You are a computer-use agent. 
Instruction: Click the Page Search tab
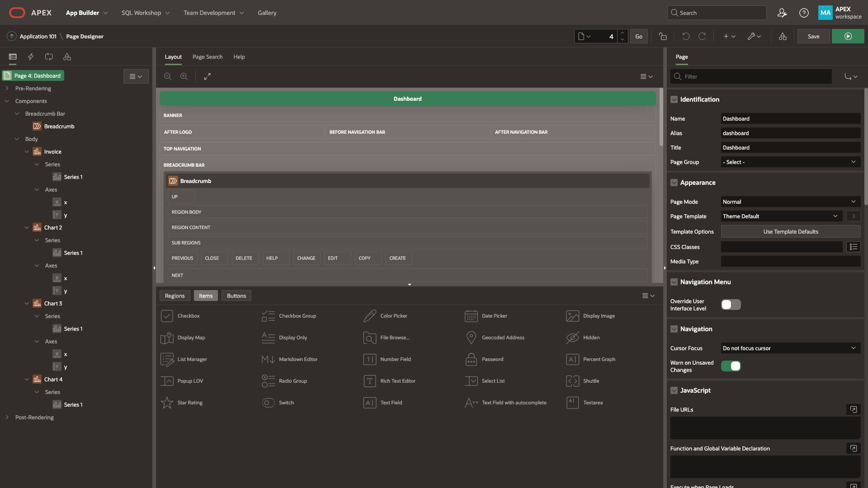(x=207, y=56)
